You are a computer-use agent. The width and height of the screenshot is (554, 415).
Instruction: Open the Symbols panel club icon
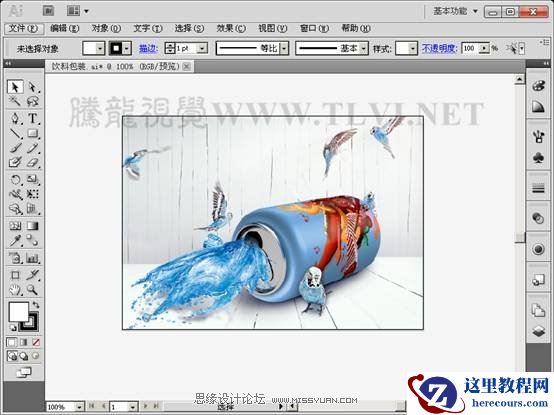pos(538,158)
